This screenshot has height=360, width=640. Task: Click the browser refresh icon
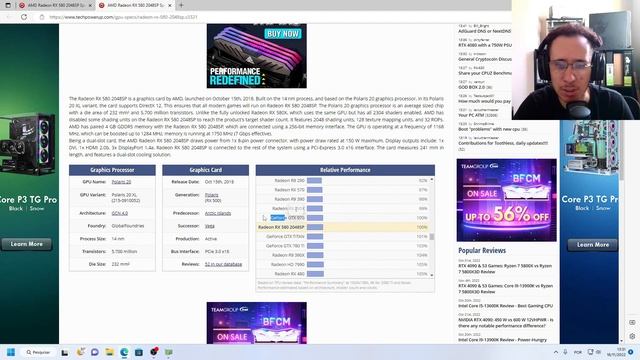[x=24, y=17]
